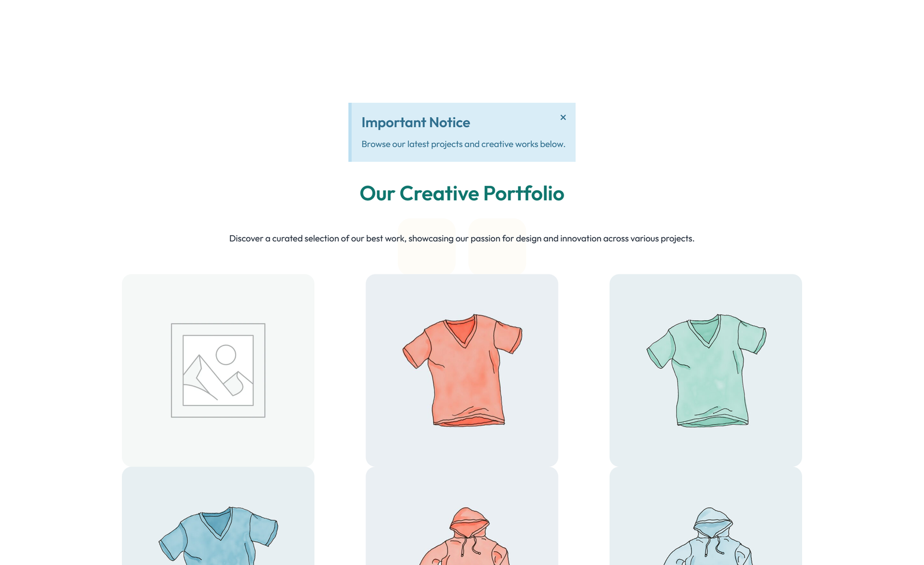Click the portfolio description sentence

(462, 238)
